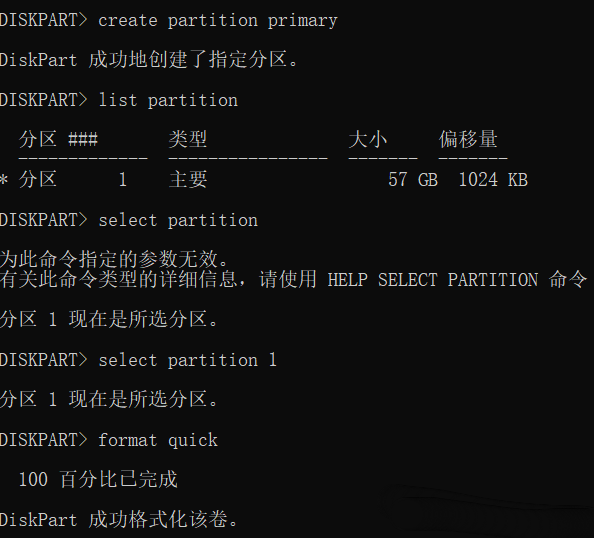Screen dimensions: 594x538
Task: Select the 'DiskPart 成功地创建了指定分区' message line
Action: pos(150,60)
